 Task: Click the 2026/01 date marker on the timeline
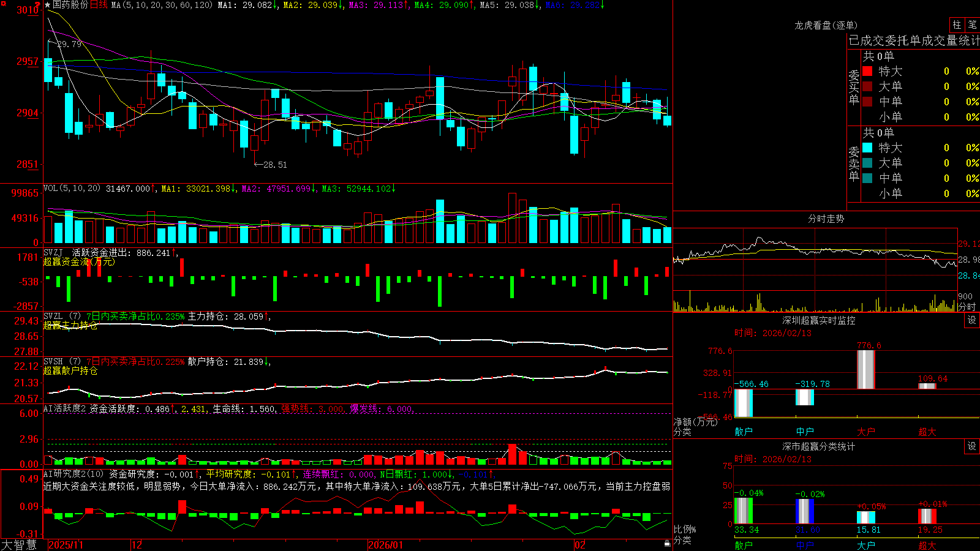click(x=386, y=545)
